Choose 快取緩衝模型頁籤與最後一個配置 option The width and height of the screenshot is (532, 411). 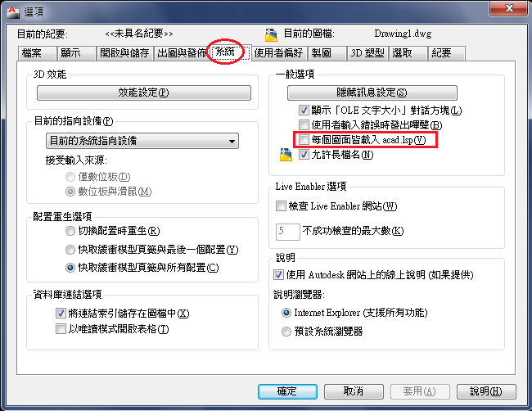click(70, 250)
